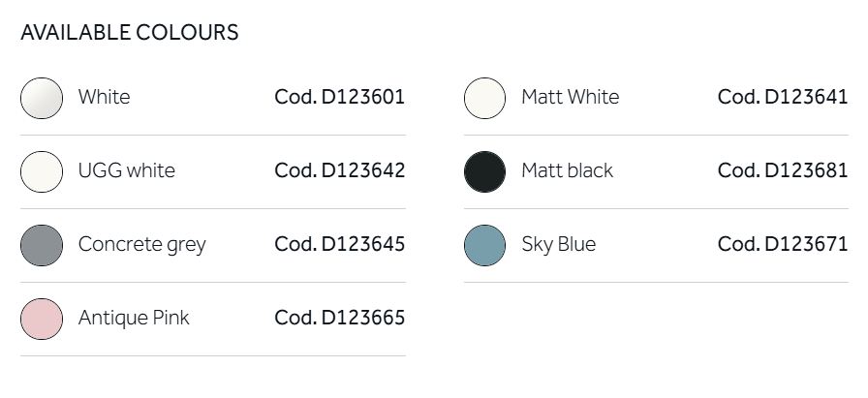Screen dimensions: 868x398
Task: Click the Sky Blue label
Action: click(558, 244)
